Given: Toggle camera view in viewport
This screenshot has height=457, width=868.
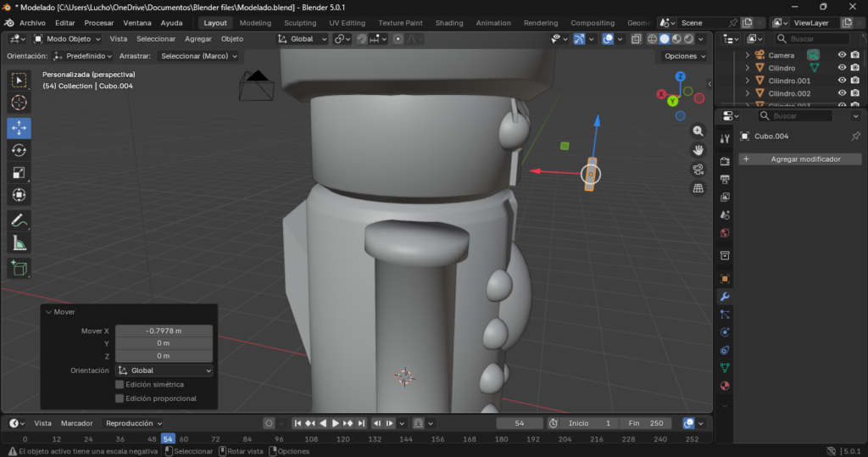Looking at the screenshot, I should point(698,169).
